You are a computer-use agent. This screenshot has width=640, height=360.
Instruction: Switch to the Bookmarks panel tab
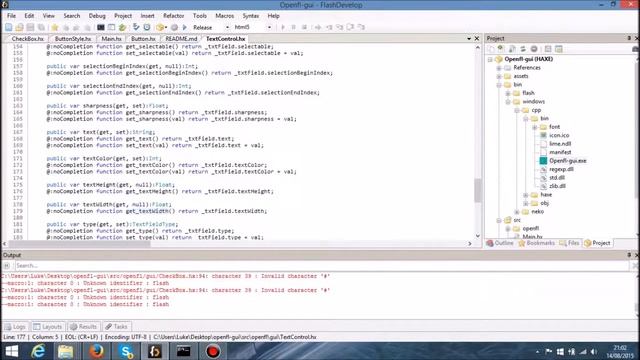coord(537,243)
